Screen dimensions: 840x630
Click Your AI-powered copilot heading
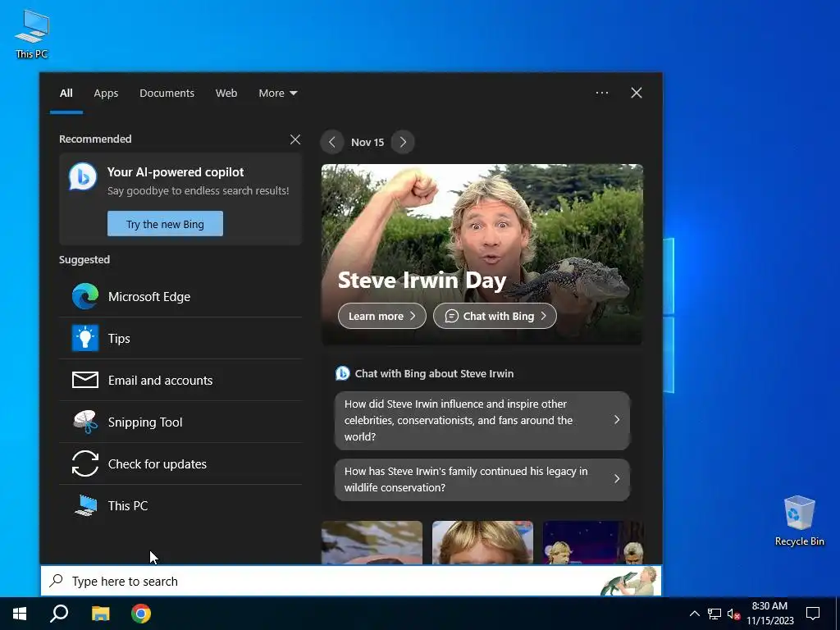click(176, 172)
